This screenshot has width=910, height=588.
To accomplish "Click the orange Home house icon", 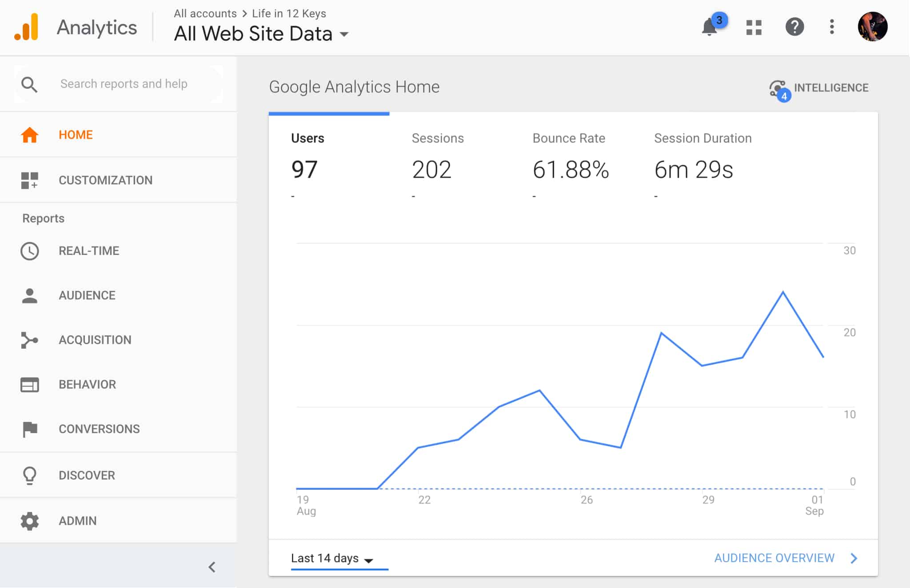I will pos(30,135).
